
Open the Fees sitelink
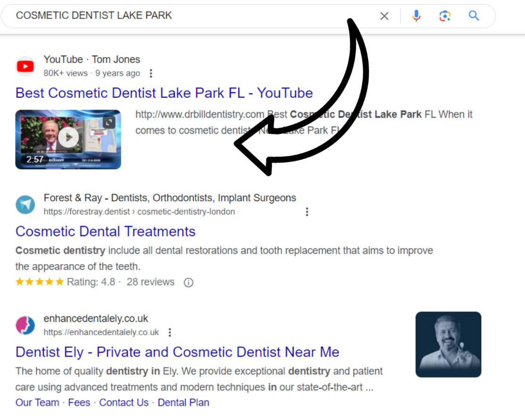pos(79,403)
